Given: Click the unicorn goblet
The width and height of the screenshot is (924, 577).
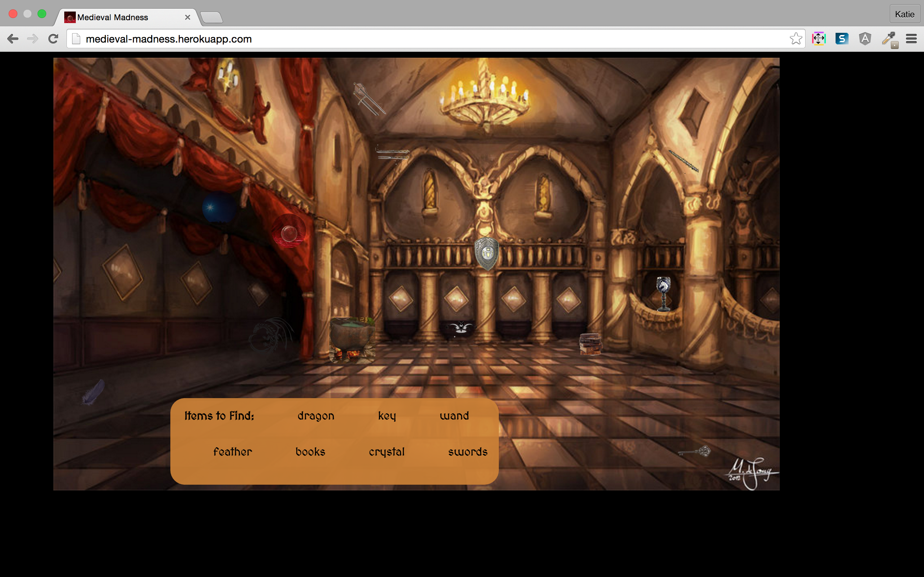Looking at the screenshot, I should pyautogui.click(x=664, y=293).
